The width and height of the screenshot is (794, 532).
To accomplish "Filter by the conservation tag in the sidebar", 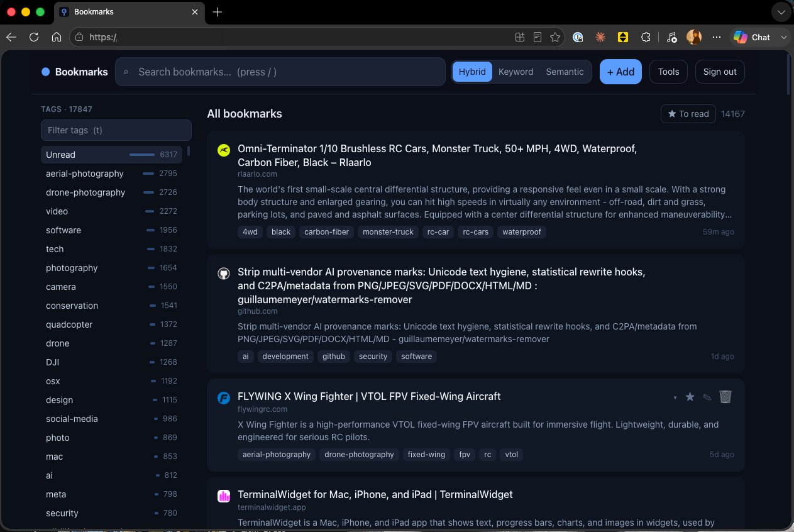I will pos(112,306).
